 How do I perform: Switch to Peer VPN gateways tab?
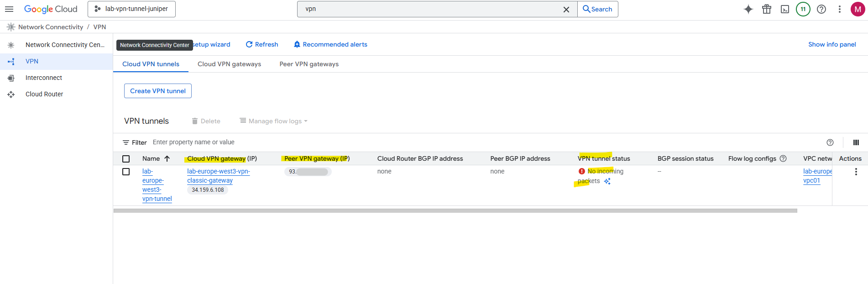pyautogui.click(x=309, y=64)
